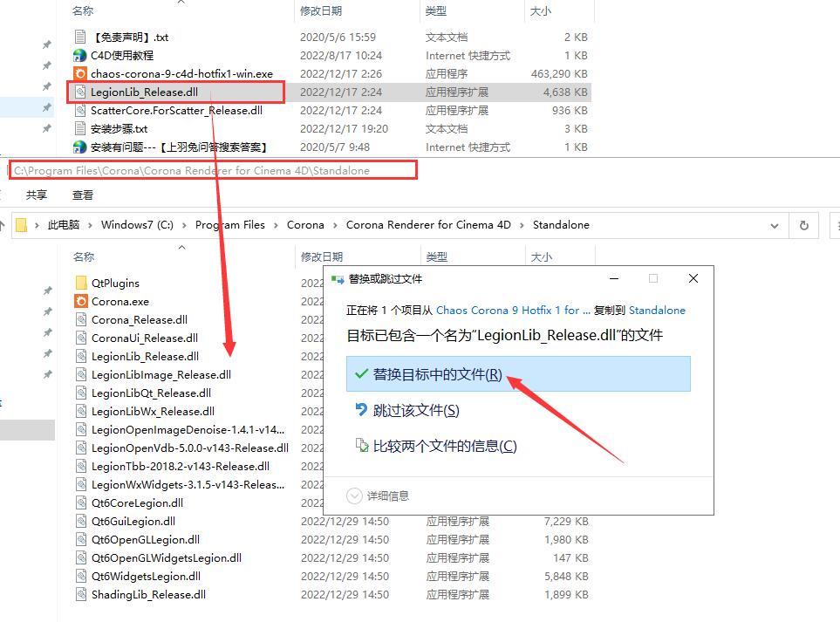Select the CoronaUi_Release.dll file icon
The width and height of the screenshot is (840, 622).
[81, 338]
